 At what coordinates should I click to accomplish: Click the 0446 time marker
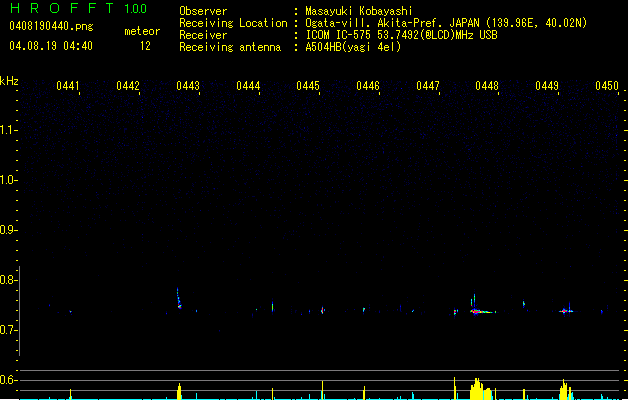click(x=368, y=86)
